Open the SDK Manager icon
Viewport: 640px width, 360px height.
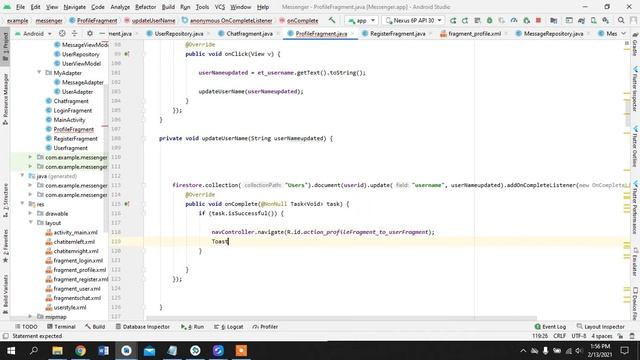tap(606, 20)
